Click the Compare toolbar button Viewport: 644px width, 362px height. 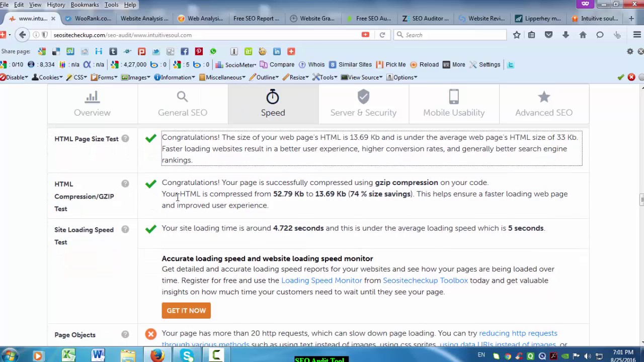(277, 64)
